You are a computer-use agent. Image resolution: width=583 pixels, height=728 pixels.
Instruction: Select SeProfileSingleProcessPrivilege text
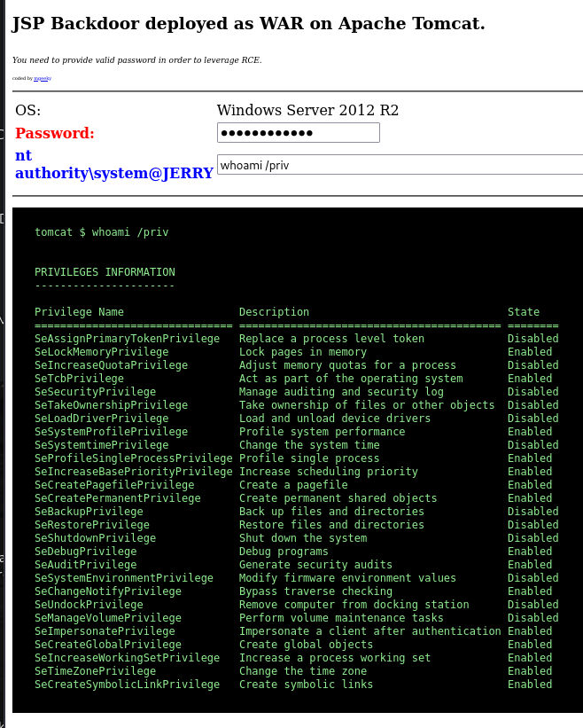coord(134,458)
